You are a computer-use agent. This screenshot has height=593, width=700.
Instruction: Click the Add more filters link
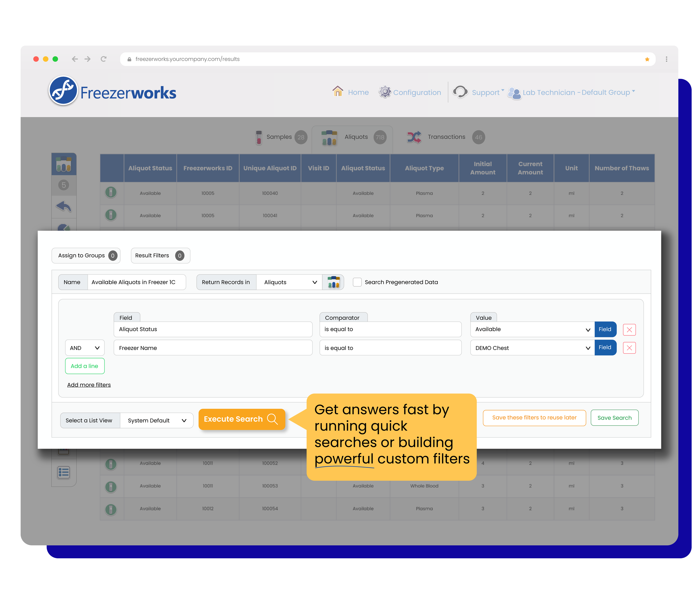(89, 385)
